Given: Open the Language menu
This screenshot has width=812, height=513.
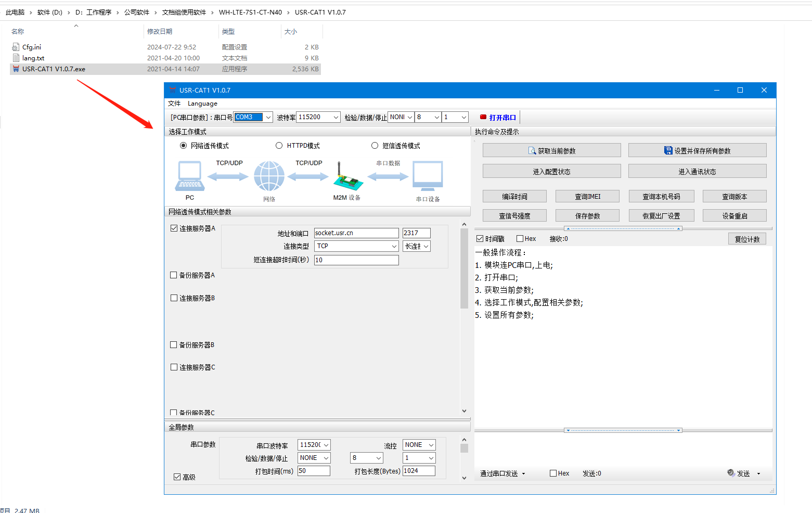Looking at the screenshot, I should (x=202, y=104).
